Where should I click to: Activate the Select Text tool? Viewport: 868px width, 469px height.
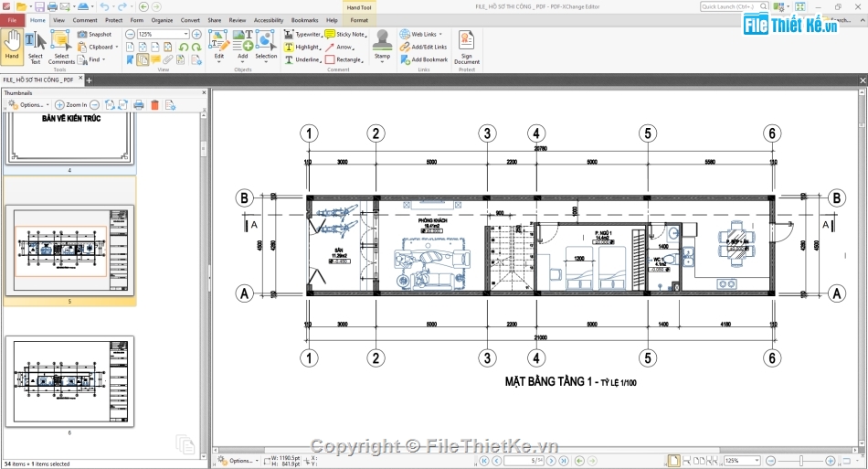pos(35,46)
